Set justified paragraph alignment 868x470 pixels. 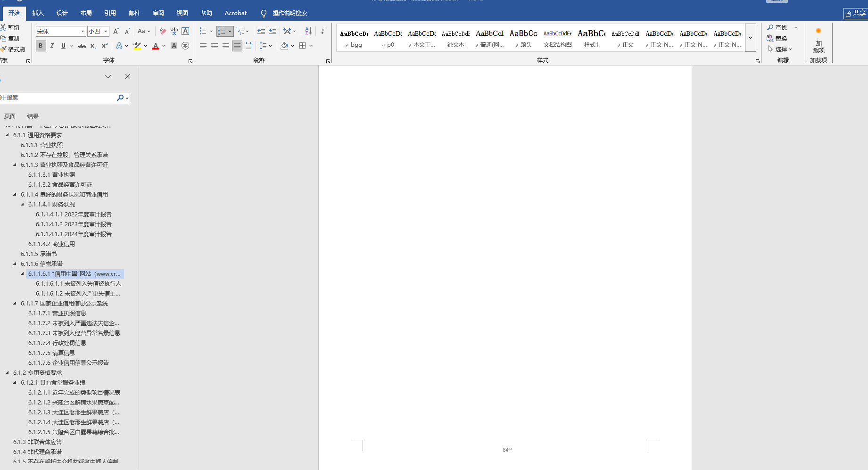click(237, 46)
